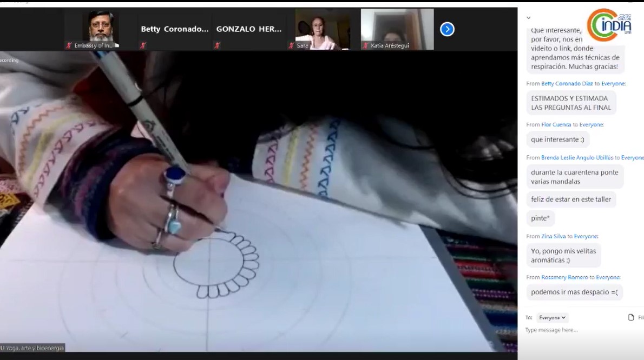Viewport: 644px width, 360px height.
Task: Click sender name Betty Coronado Diaz in chat
Action: point(567,84)
